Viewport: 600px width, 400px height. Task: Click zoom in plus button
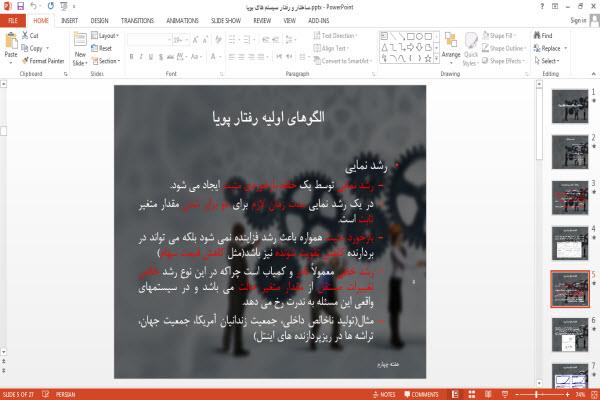click(567, 395)
